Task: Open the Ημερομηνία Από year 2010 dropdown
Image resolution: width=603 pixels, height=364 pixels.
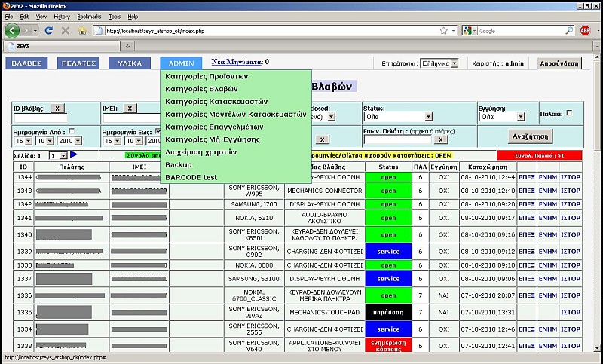Action: point(69,141)
